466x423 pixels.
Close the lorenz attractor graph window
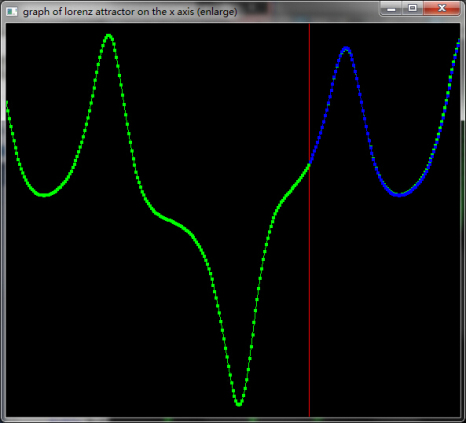click(x=442, y=9)
